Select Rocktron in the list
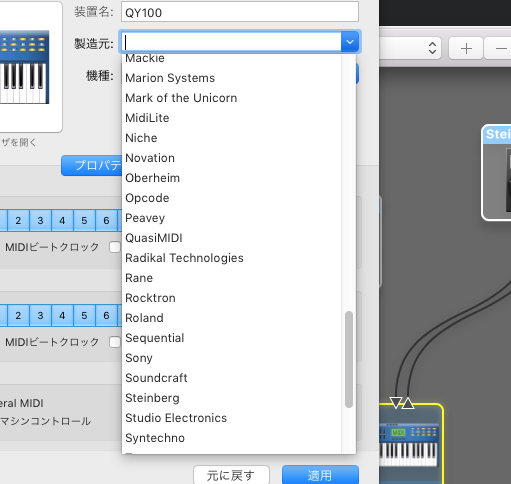This screenshot has height=484, width=511. point(232,298)
